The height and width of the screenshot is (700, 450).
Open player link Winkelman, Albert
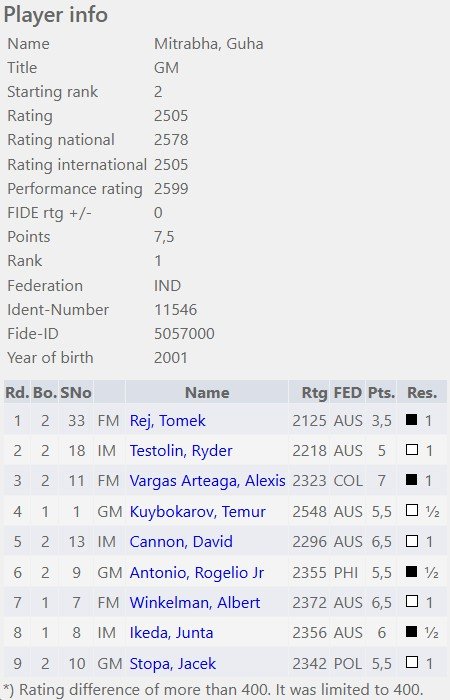[195, 603]
